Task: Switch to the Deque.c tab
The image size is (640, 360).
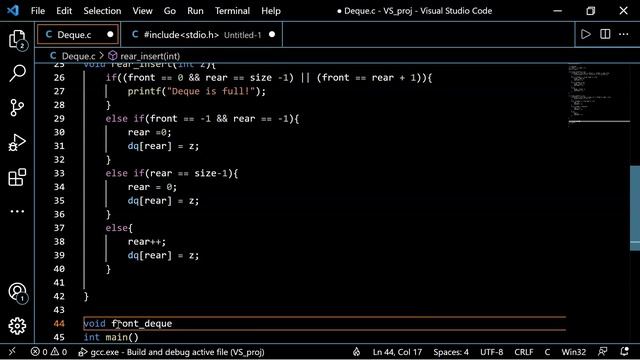Action: 78,35
